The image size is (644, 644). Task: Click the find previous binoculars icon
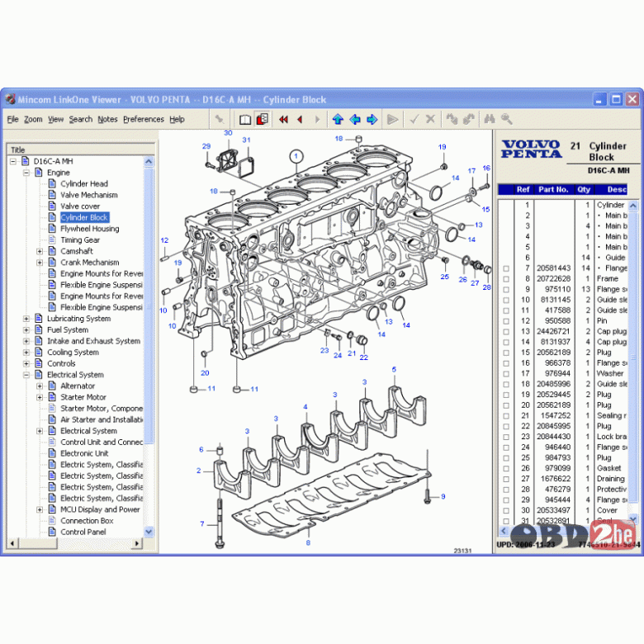(x=452, y=120)
